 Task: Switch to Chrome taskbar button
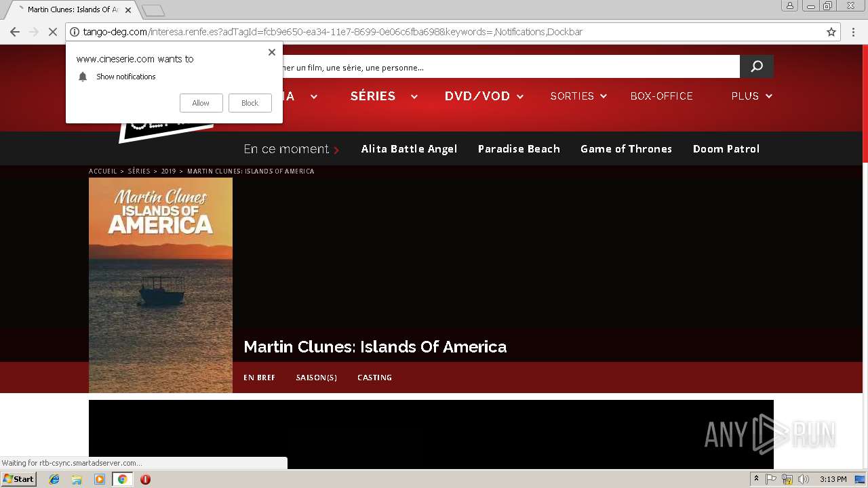tap(123, 479)
